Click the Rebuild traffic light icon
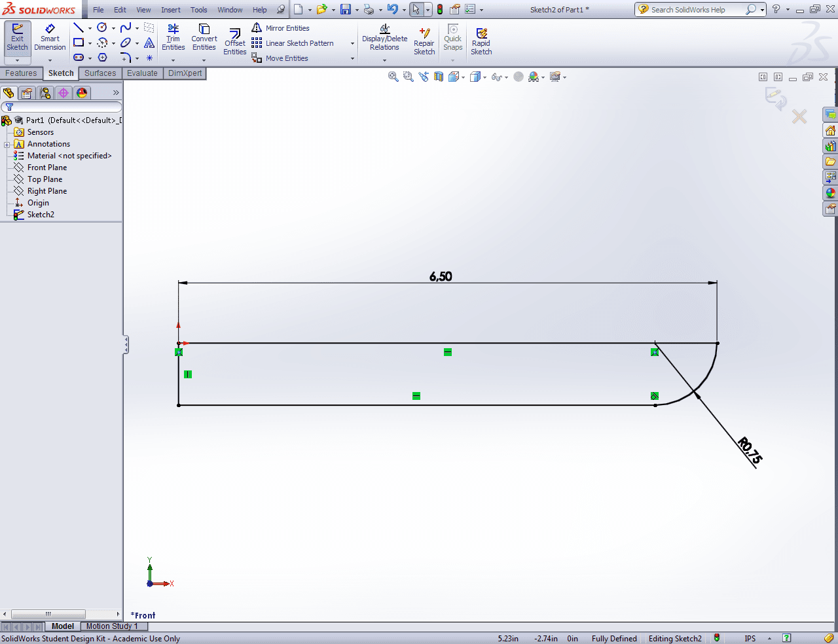 (x=440, y=9)
